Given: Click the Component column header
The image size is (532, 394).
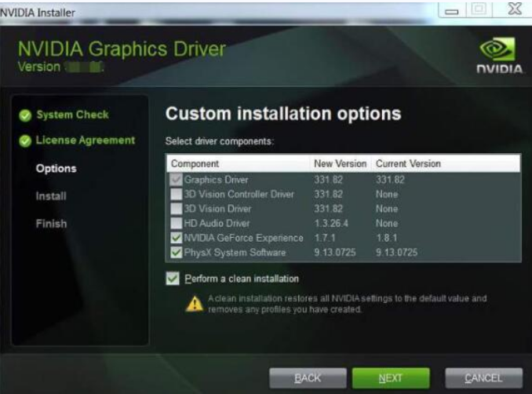Looking at the screenshot, I should [x=195, y=163].
